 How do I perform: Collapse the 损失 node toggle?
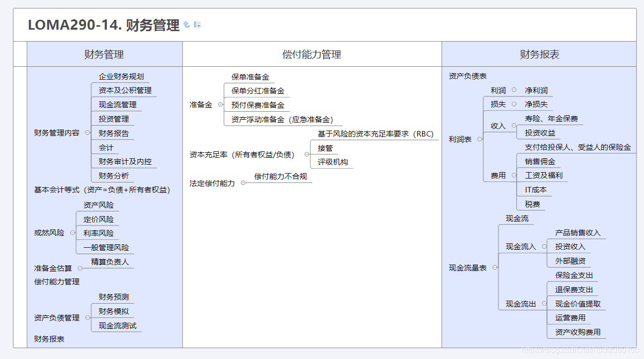[514, 104]
